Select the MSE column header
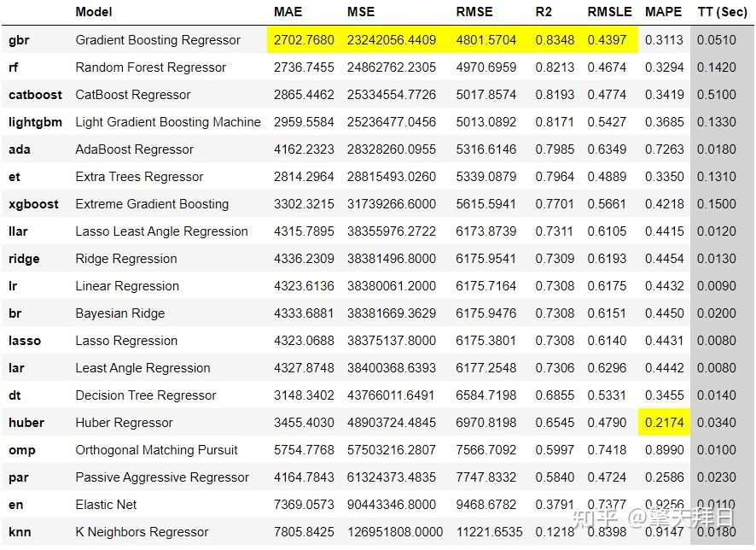The height and width of the screenshot is (550, 756). (x=361, y=12)
